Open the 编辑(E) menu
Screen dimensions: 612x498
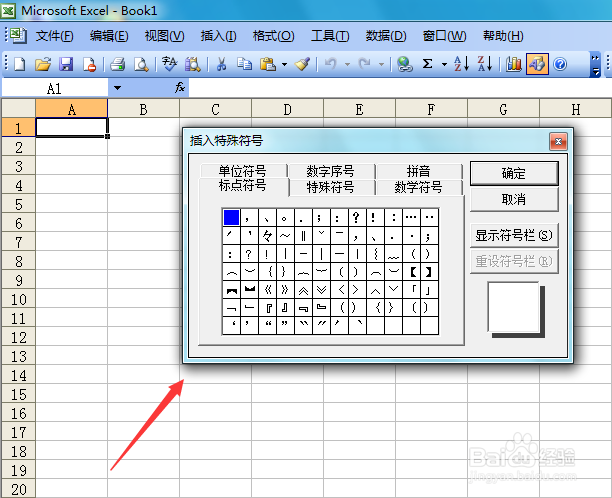pos(109,36)
